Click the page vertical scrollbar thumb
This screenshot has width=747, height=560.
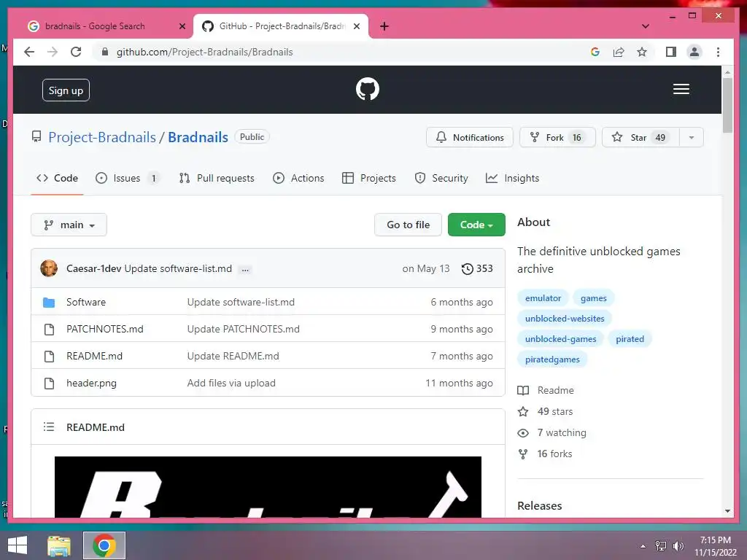727,105
